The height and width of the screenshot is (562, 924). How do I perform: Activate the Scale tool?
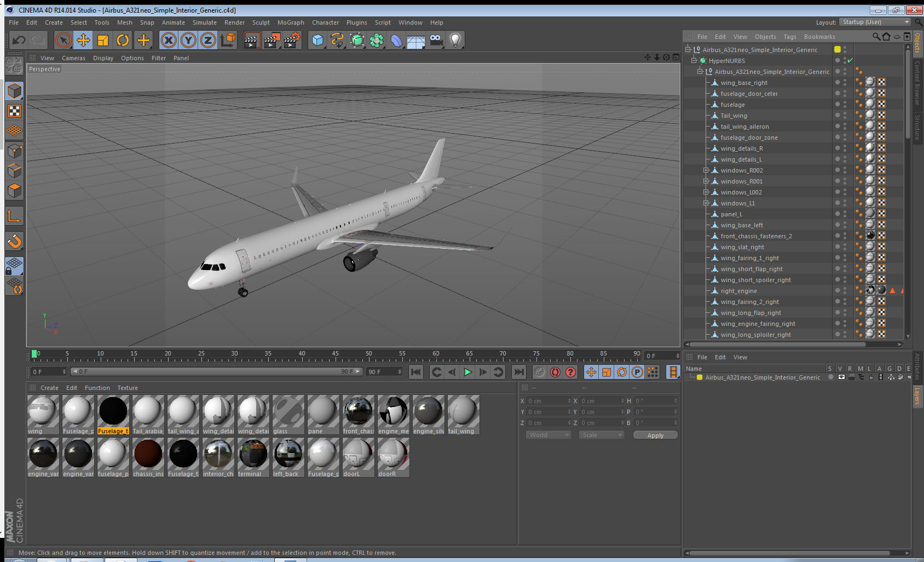(103, 40)
